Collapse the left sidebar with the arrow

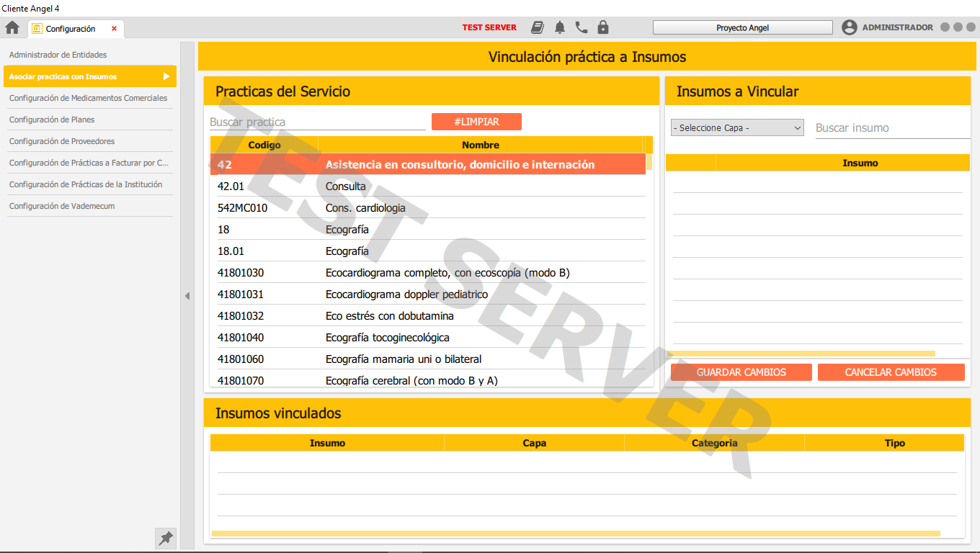click(187, 295)
